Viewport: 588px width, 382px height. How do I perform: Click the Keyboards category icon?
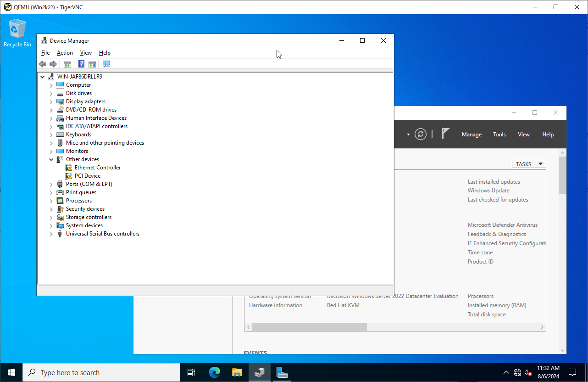click(x=60, y=135)
